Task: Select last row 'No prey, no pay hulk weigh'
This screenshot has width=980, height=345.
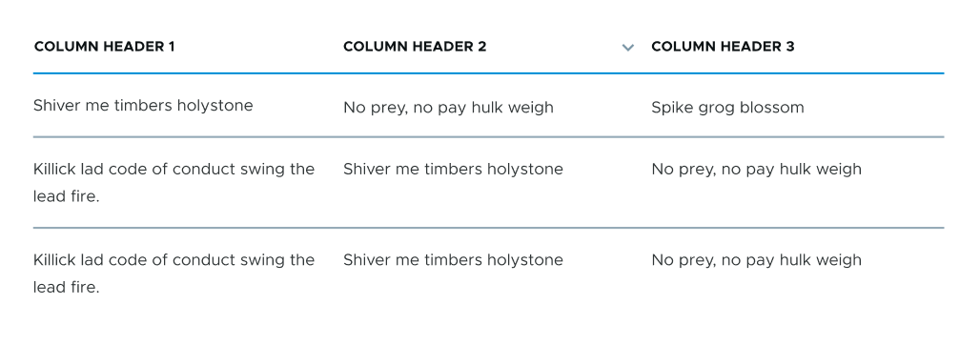Action: point(756,260)
